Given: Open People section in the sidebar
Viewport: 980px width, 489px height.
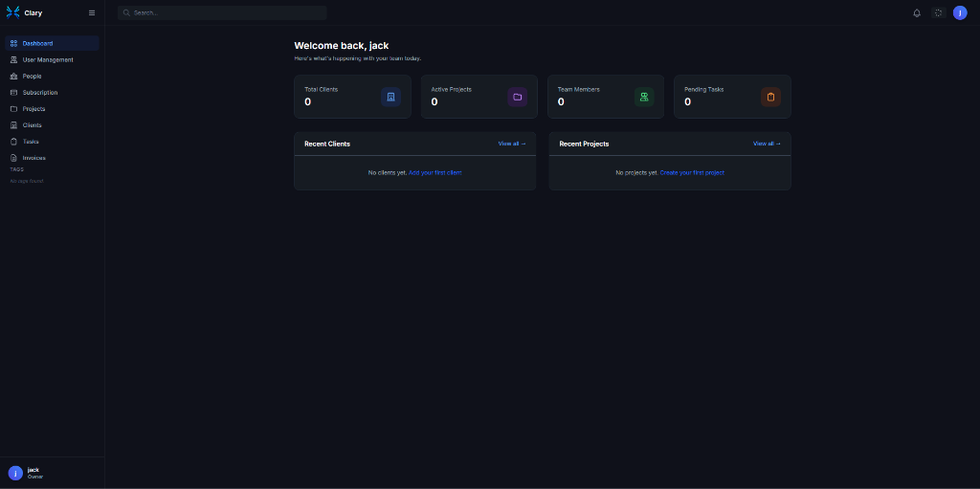Looking at the screenshot, I should coord(32,76).
